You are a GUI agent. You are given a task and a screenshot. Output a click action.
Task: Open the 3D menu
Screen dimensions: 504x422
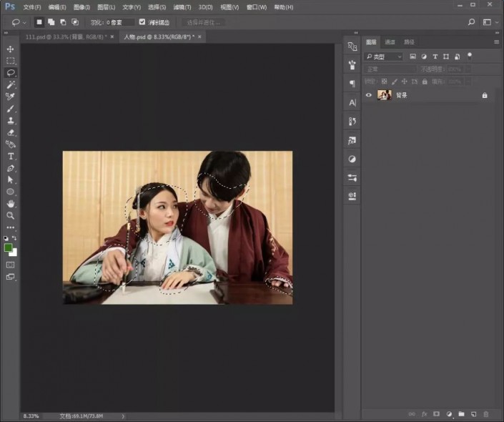point(205,7)
